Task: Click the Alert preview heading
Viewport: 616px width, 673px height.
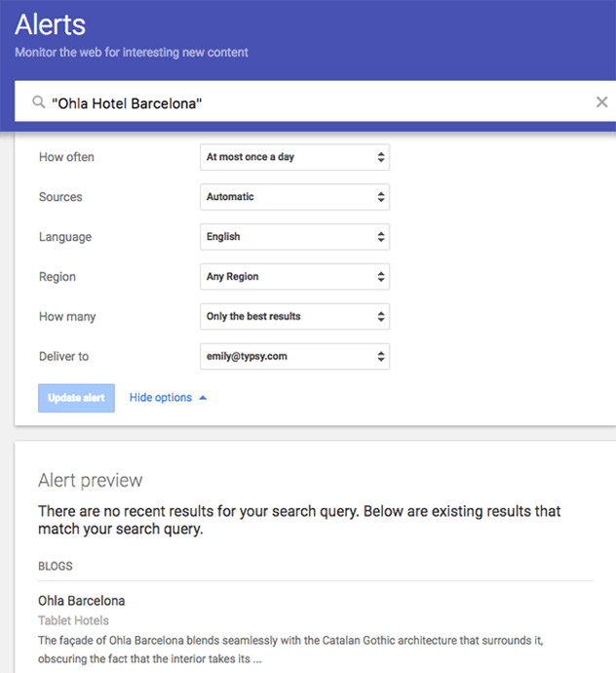Action: coord(90,480)
